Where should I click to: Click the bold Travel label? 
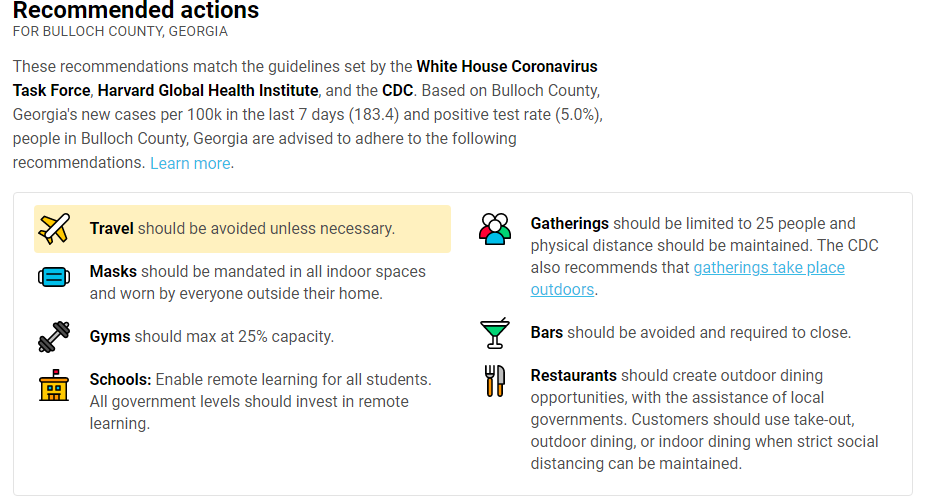pyautogui.click(x=111, y=229)
